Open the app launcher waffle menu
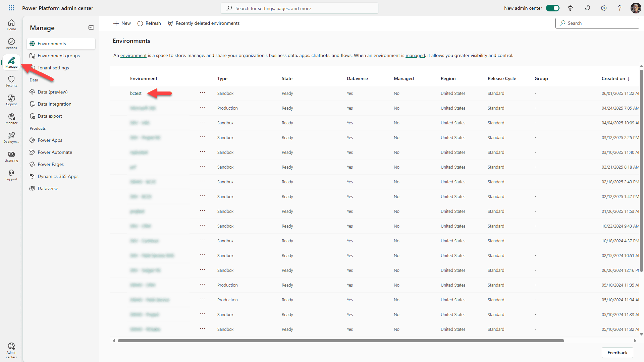This screenshot has width=644, height=362. tap(11, 8)
